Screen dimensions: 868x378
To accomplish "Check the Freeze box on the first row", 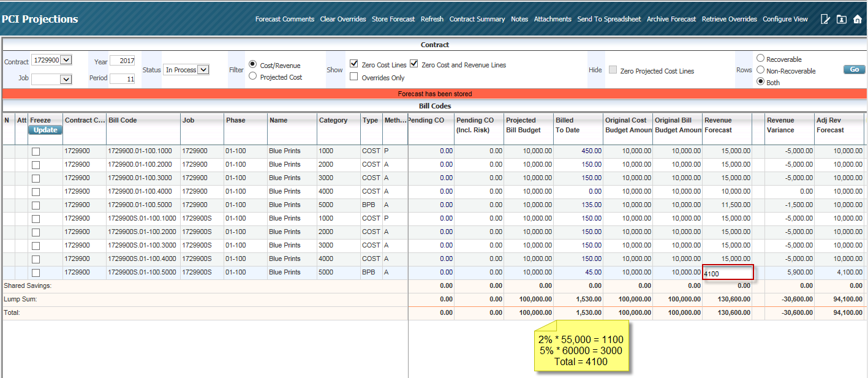I will pos(36,151).
